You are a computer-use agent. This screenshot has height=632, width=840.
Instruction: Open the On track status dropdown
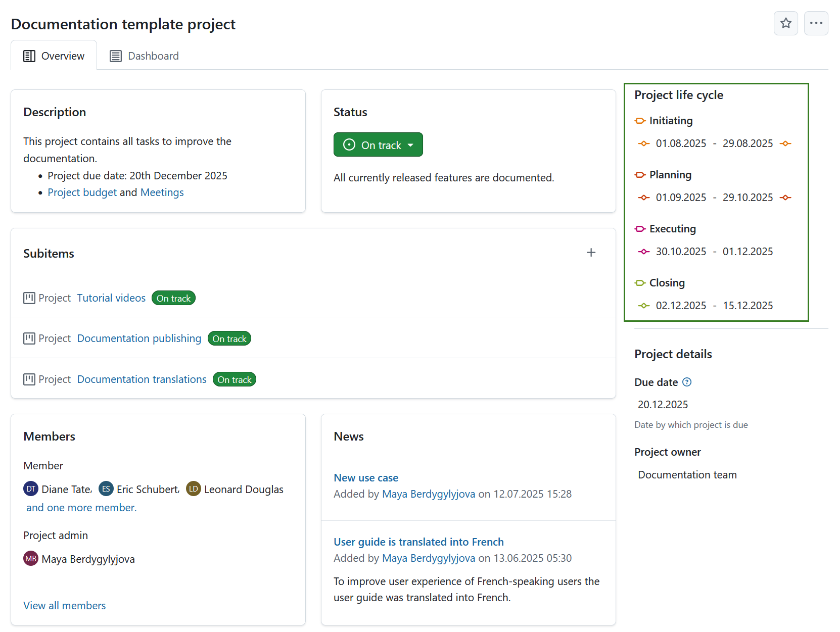(378, 144)
